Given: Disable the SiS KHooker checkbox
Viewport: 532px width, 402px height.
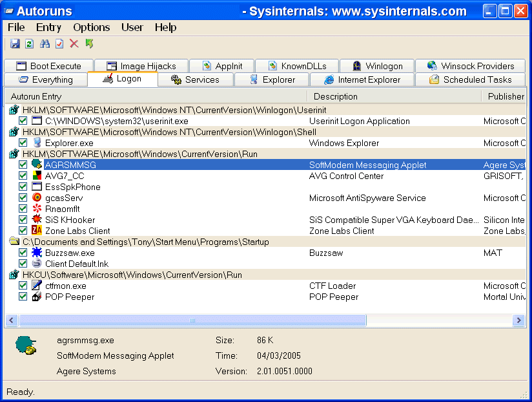Looking at the screenshot, I should click(x=23, y=220).
